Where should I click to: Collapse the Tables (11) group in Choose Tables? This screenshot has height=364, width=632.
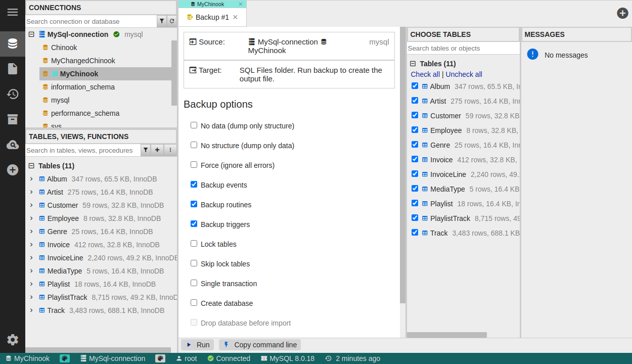point(413,64)
